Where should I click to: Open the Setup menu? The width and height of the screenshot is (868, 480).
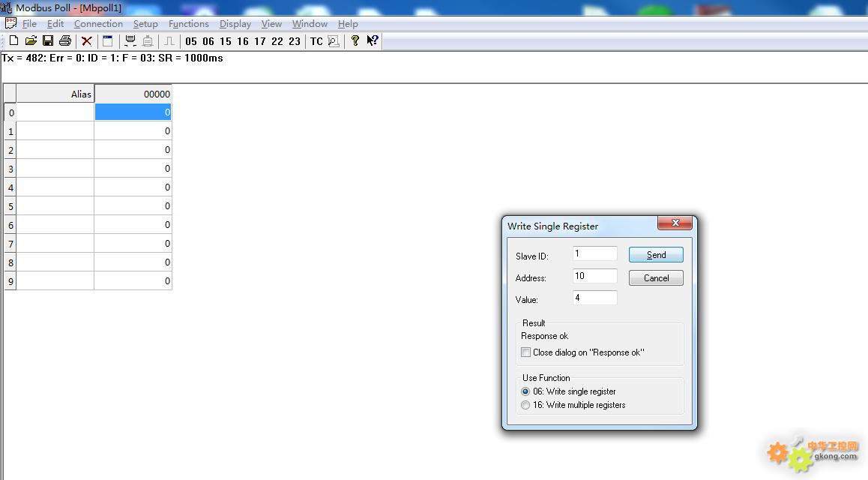[x=145, y=24]
